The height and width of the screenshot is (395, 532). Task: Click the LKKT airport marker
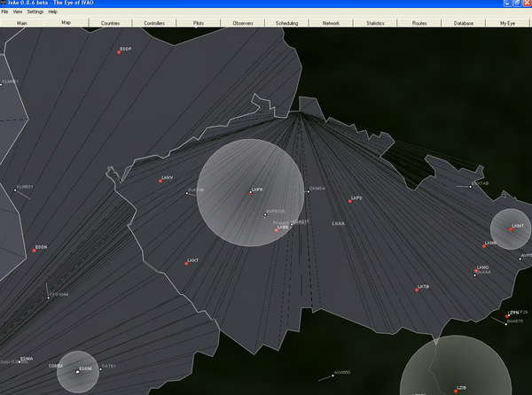click(x=186, y=263)
